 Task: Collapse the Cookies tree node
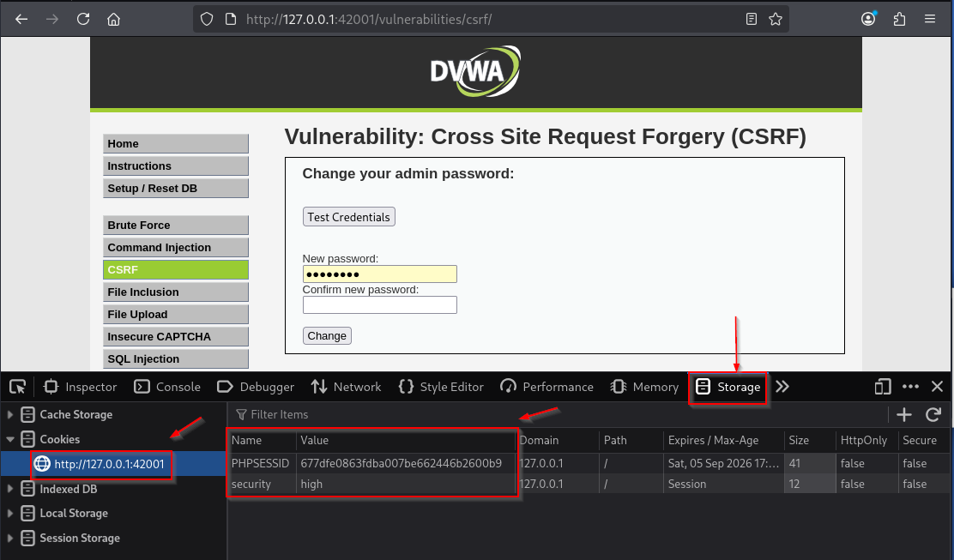(10, 439)
